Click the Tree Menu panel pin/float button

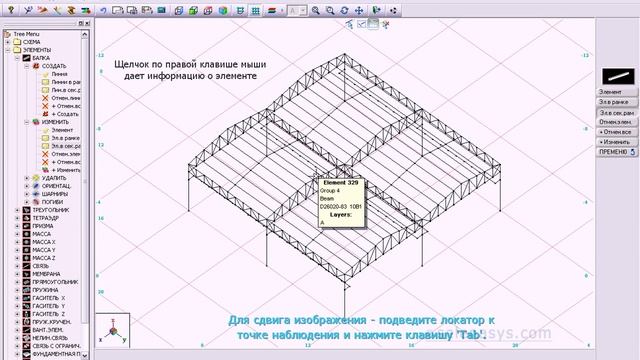point(81,23)
